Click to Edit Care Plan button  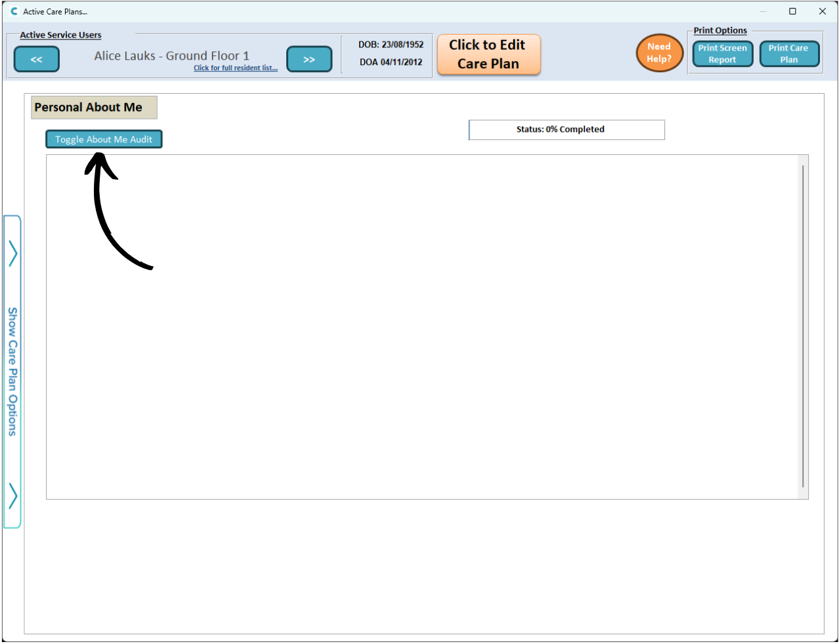click(x=488, y=54)
